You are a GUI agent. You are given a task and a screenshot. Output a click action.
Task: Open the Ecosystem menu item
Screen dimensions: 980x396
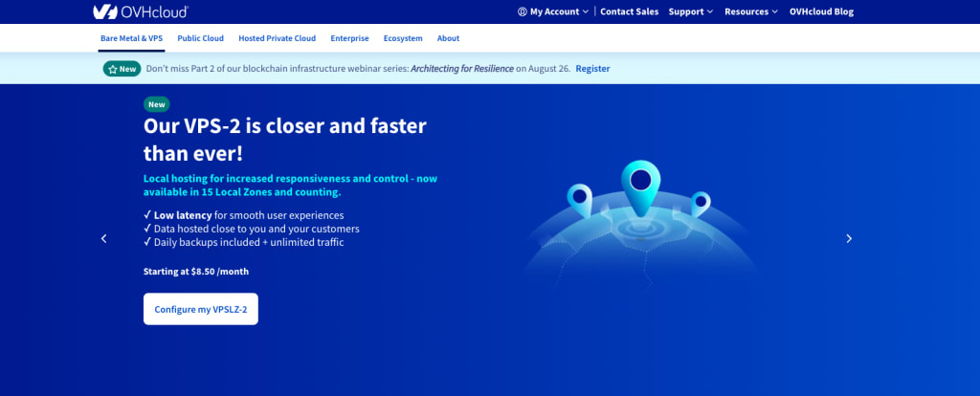coord(403,38)
